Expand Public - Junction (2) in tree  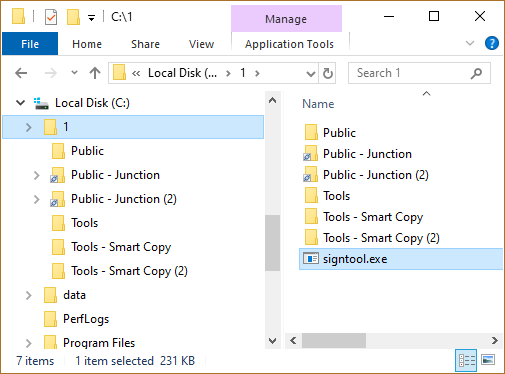point(37,199)
